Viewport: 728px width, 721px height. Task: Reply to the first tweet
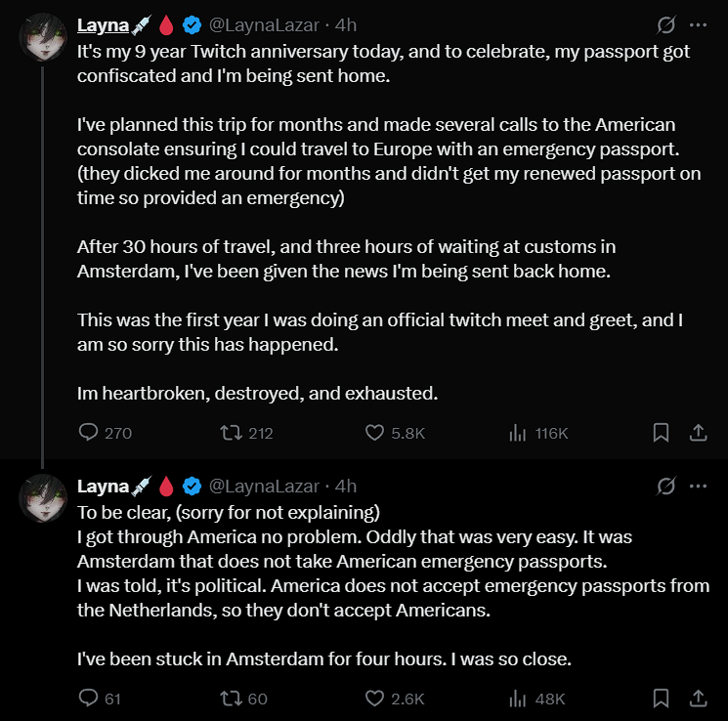pos(88,433)
